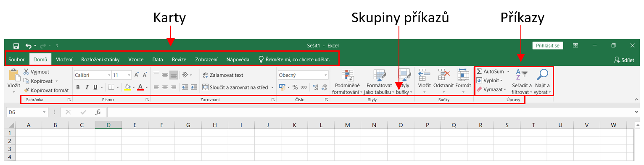Apply the thousands separator 000 style
The image size is (644, 165).
[x=304, y=87]
